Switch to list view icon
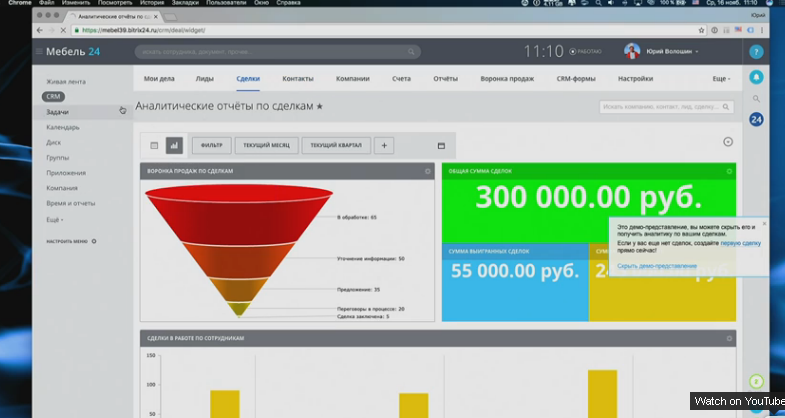The image size is (785, 418). 154,145
